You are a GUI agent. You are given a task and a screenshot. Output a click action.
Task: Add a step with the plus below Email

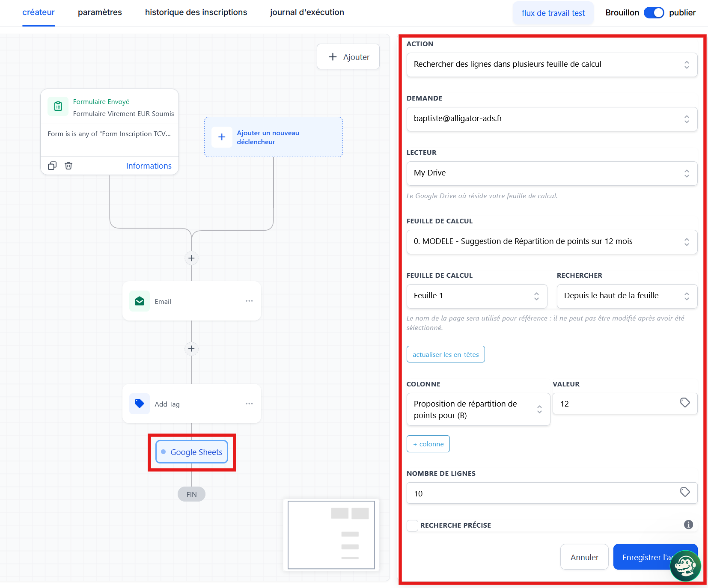(x=191, y=349)
